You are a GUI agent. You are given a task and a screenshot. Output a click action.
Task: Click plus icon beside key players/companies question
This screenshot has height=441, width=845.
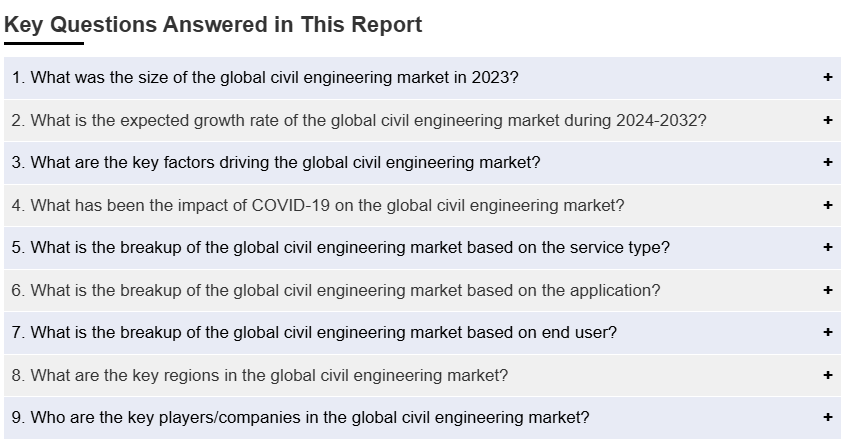(828, 417)
